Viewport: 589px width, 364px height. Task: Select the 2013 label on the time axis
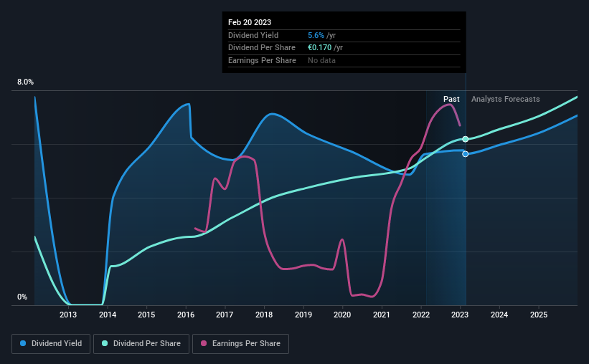coord(68,315)
